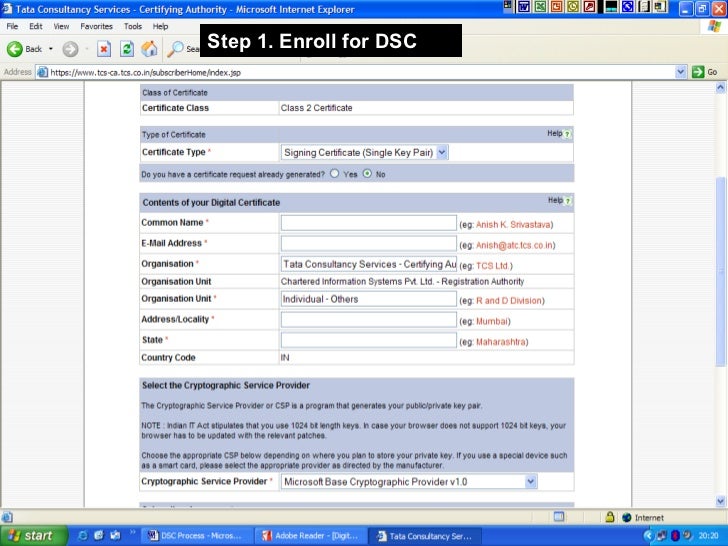Click the vertical scrollbar thumb
This screenshot has width=728, height=546.
721,272
